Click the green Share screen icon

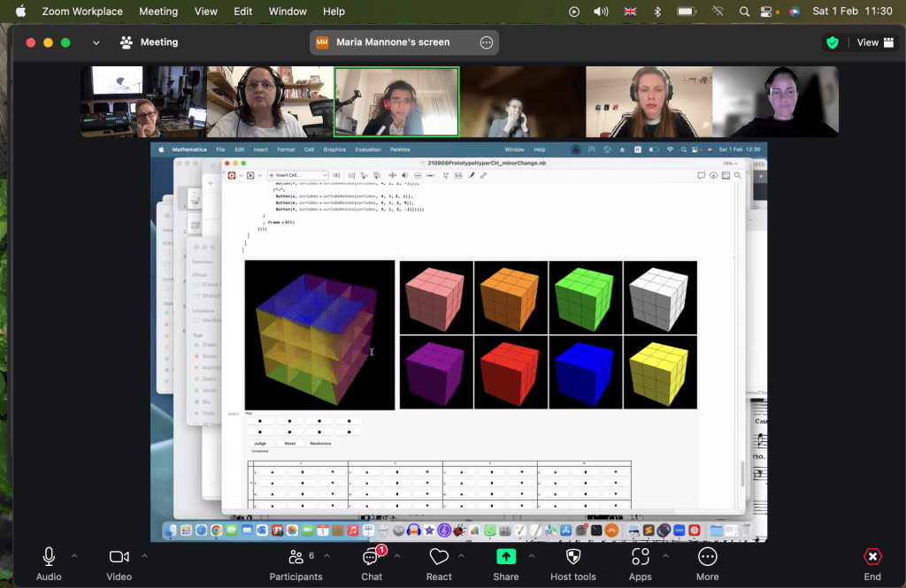(506, 556)
